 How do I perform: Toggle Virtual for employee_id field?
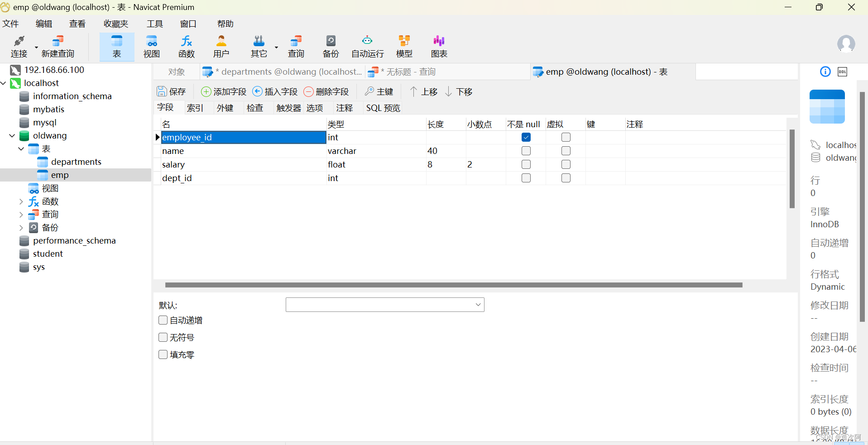tap(566, 137)
